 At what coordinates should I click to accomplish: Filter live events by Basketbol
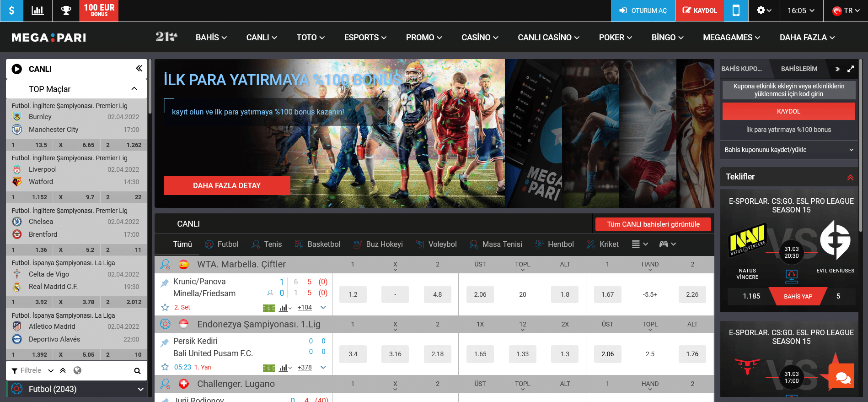[x=317, y=244]
